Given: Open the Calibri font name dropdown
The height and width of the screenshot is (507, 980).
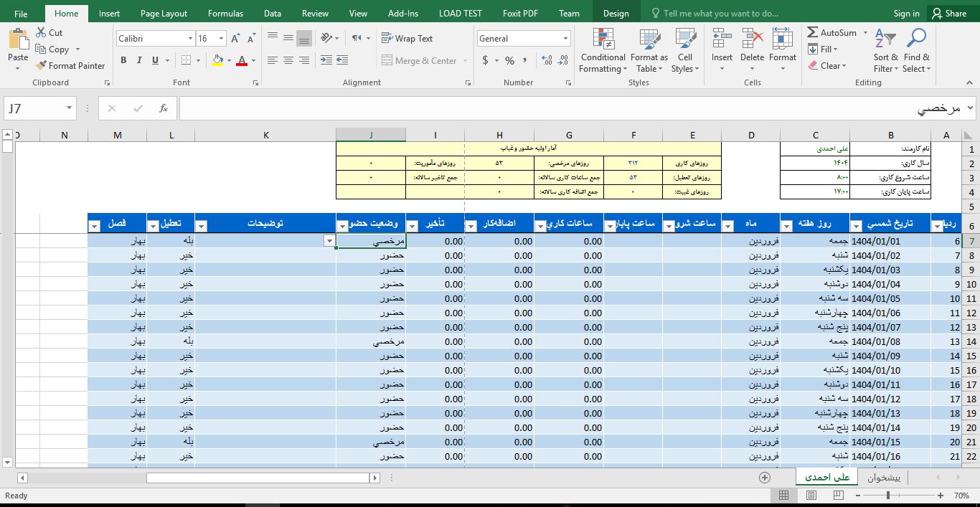Looking at the screenshot, I should tap(190, 39).
